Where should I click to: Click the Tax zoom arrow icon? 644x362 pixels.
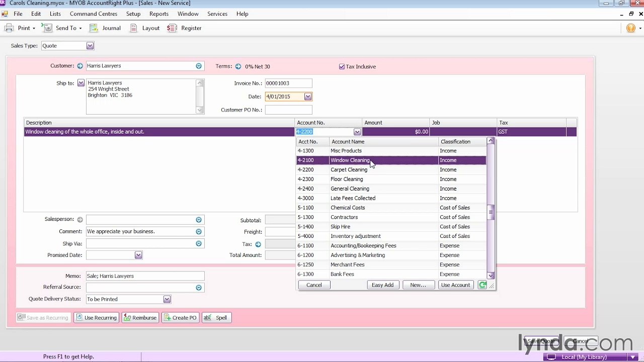(x=258, y=244)
